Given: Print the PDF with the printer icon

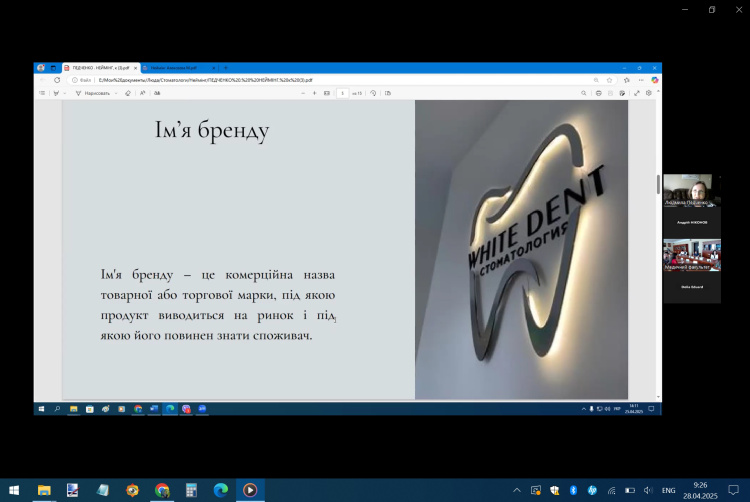Looking at the screenshot, I should [x=598, y=93].
